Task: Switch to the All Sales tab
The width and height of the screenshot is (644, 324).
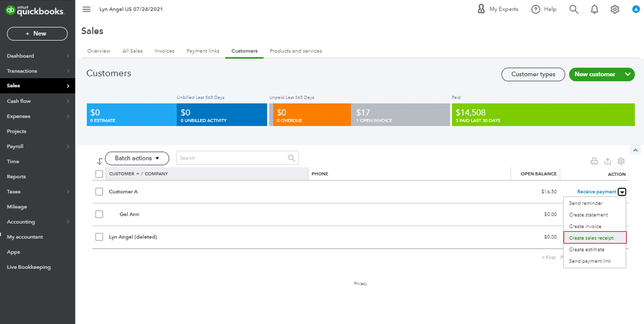Action: (132, 51)
